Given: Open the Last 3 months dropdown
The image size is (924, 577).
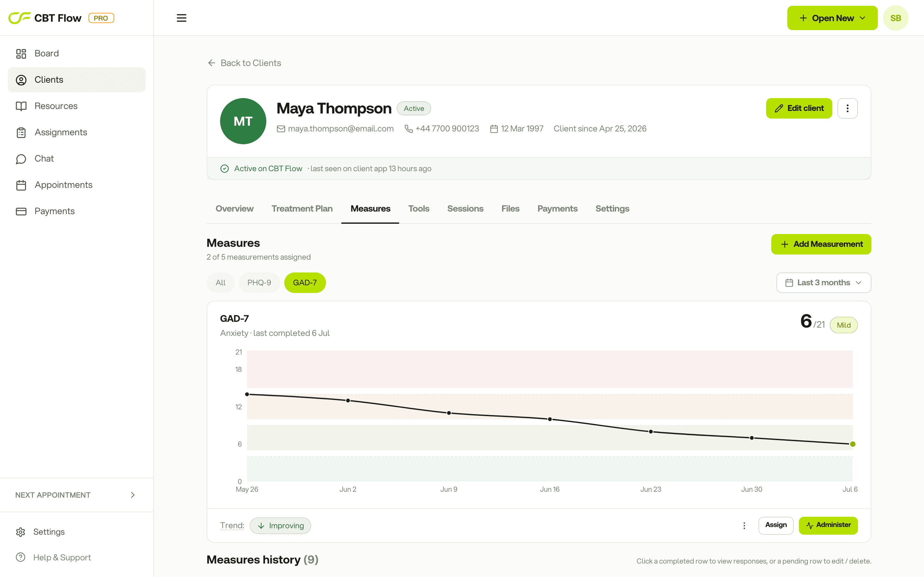Looking at the screenshot, I should (824, 283).
